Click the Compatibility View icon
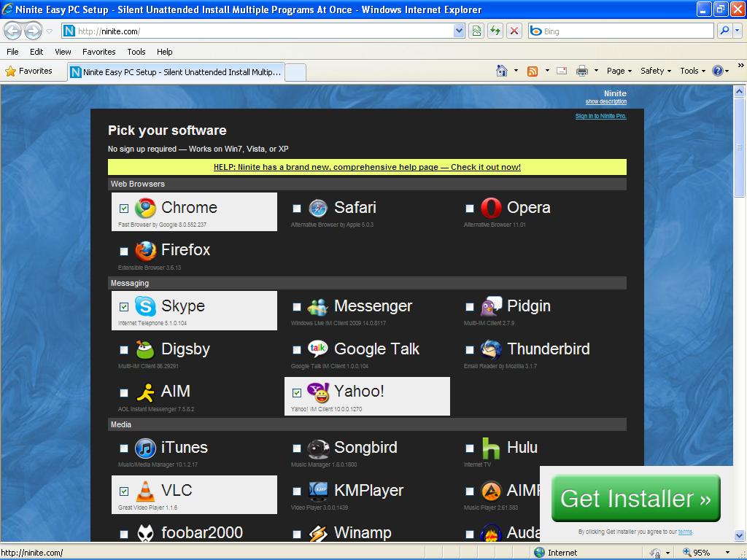This screenshot has width=747, height=560. 476,31
